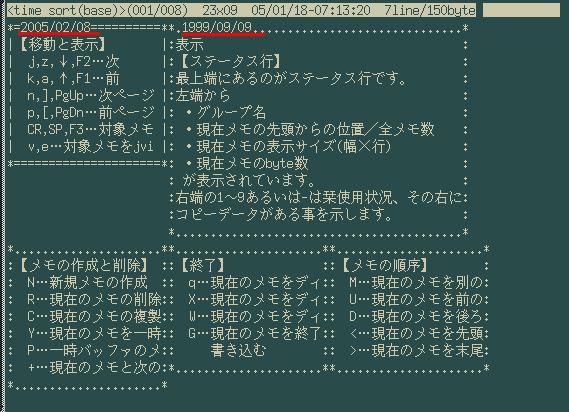
Task: Click the 【メモの順序】 memo heading
Action: click(x=384, y=265)
